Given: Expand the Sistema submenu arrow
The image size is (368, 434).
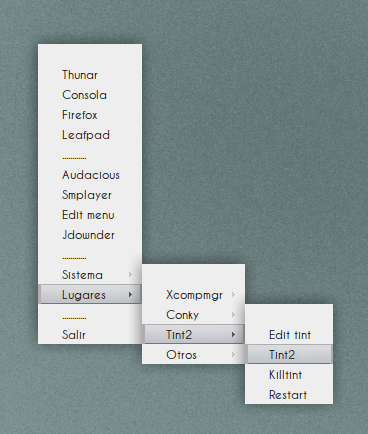Looking at the screenshot, I should pyautogui.click(x=130, y=275).
